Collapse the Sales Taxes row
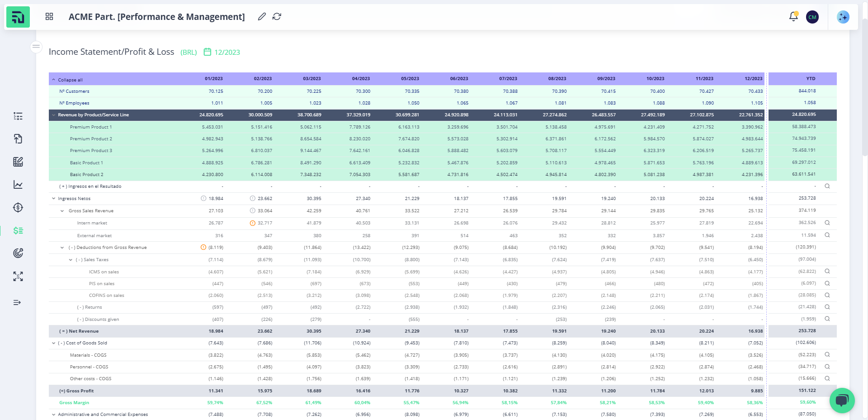The image size is (868, 420). click(x=71, y=260)
